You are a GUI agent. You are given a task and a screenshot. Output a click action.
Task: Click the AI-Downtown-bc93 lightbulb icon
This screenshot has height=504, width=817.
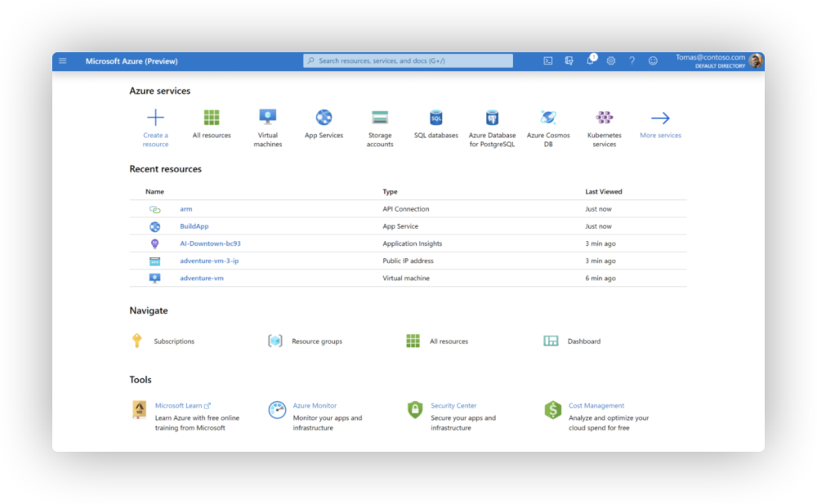point(154,243)
